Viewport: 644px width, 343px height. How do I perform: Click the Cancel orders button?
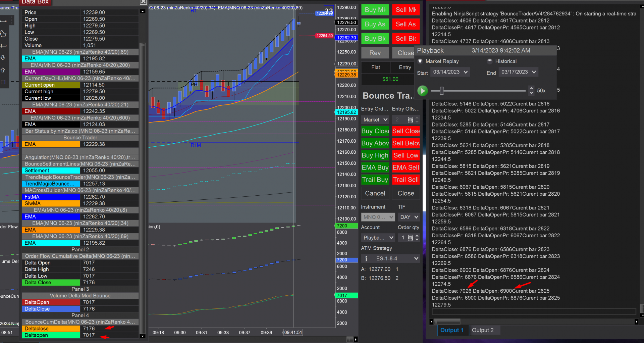pos(375,193)
